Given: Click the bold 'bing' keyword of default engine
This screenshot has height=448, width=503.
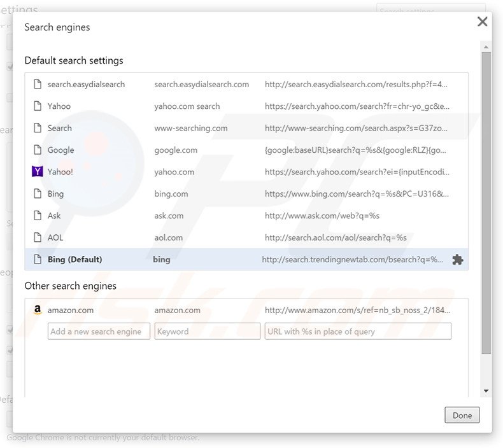Looking at the screenshot, I should [161, 259].
